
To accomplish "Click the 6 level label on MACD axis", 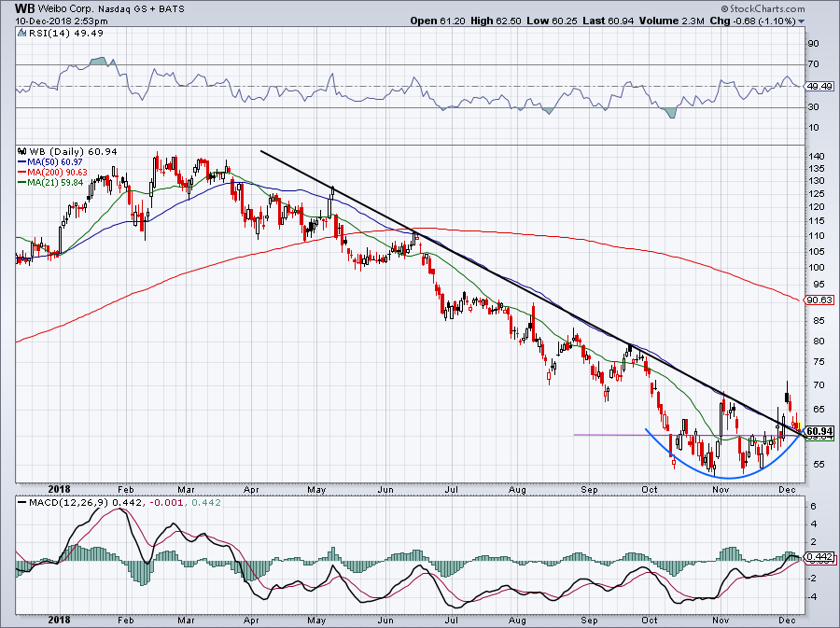I will (813, 507).
